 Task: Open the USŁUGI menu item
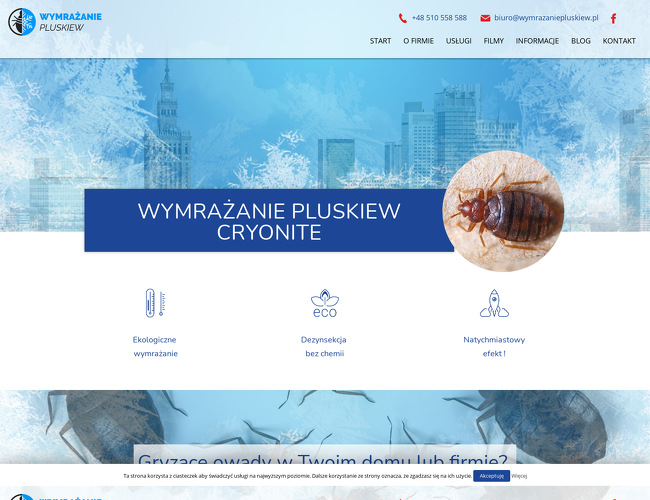pyautogui.click(x=458, y=41)
